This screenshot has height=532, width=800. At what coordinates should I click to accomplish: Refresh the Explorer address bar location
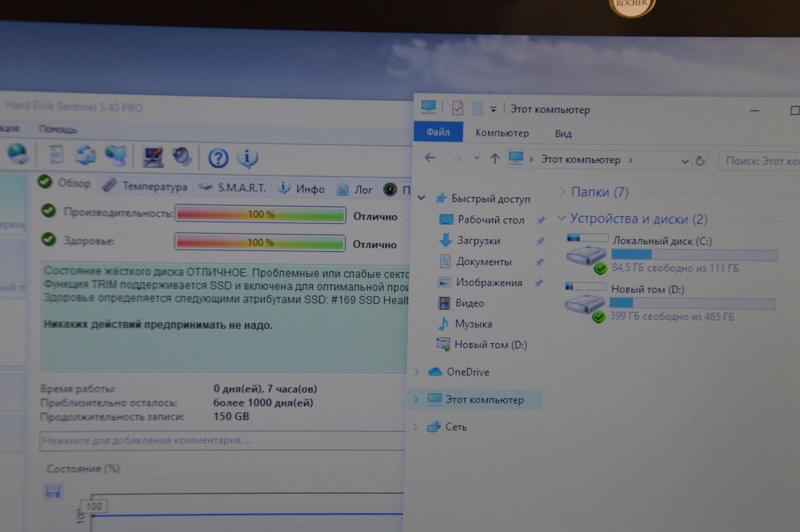700,161
